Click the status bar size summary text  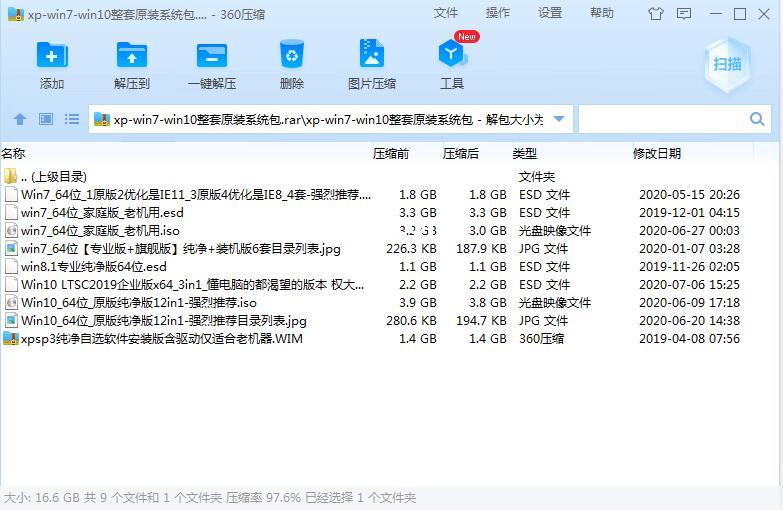coord(210,498)
